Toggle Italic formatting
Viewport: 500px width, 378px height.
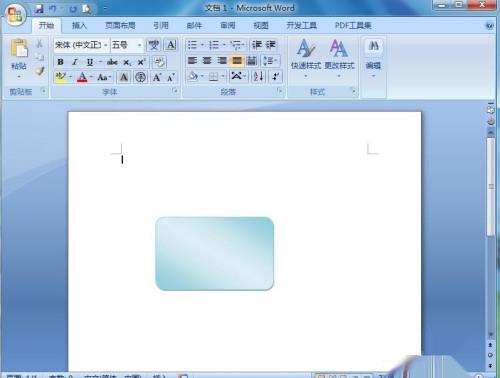(75, 62)
